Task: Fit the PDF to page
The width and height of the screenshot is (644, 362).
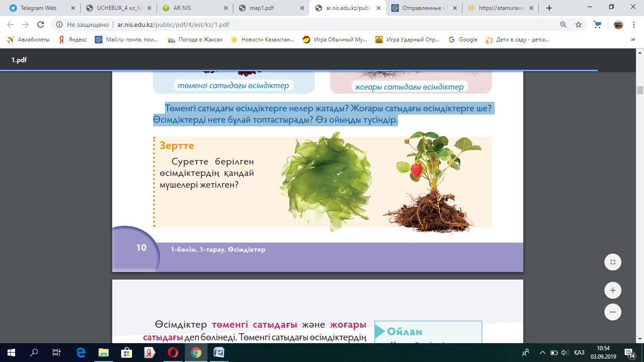Action: click(x=613, y=262)
